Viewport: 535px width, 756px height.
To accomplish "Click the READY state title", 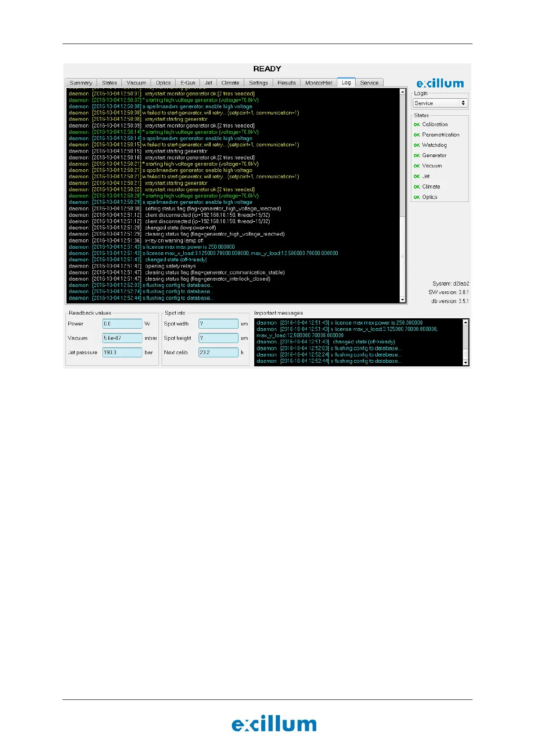I will click(x=267, y=69).
